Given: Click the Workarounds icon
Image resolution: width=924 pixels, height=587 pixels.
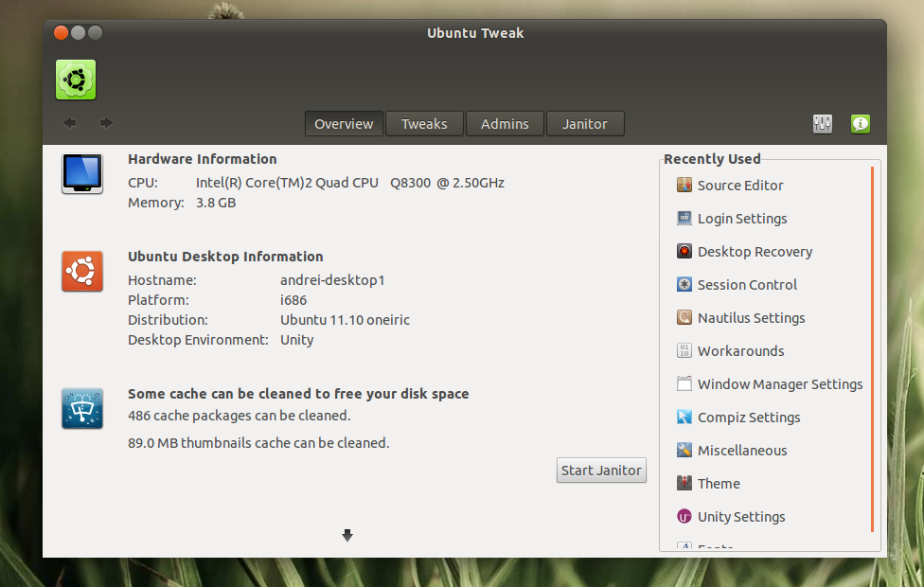Looking at the screenshot, I should [x=684, y=350].
